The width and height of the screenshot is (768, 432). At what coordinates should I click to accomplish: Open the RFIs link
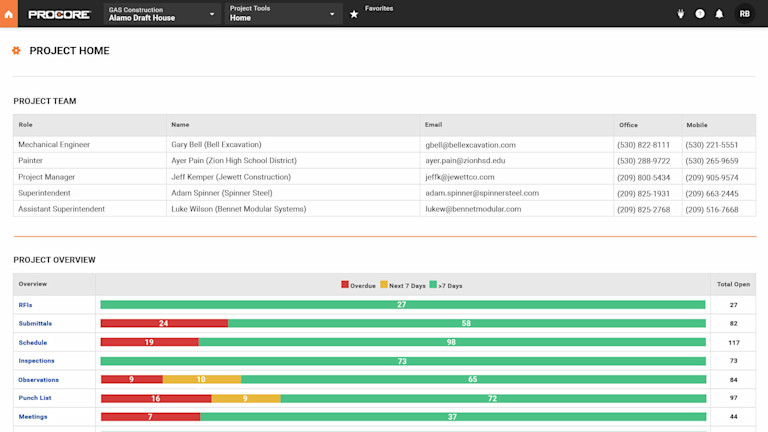(25, 305)
